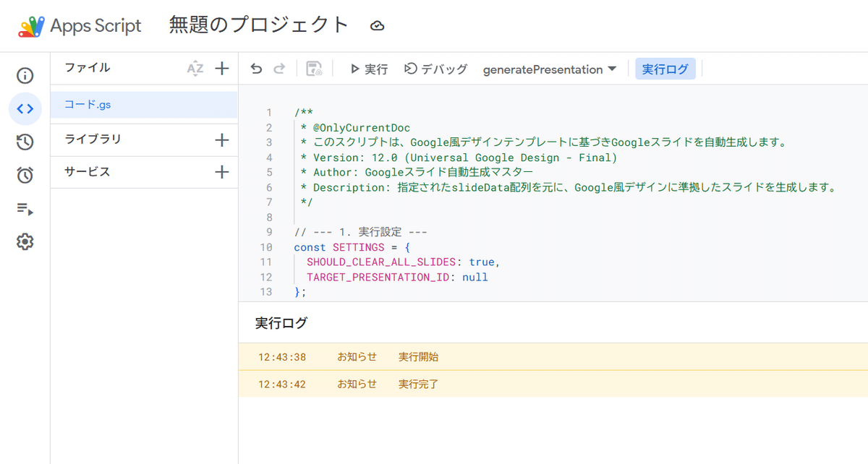Click the redo arrow in the toolbar
Viewport: 868px width, 464px height.
coord(279,69)
